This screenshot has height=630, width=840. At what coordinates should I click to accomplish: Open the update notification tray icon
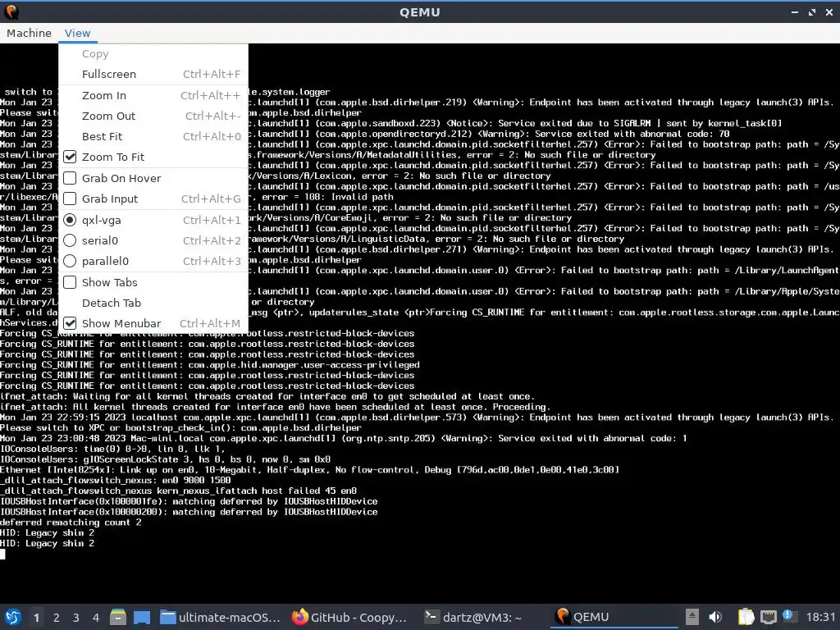(x=788, y=616)
